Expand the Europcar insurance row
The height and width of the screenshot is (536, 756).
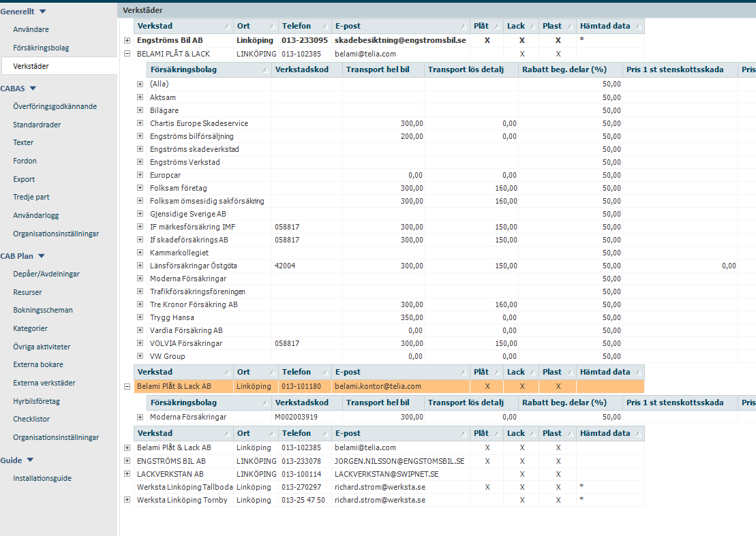click(x=140, y=175)
